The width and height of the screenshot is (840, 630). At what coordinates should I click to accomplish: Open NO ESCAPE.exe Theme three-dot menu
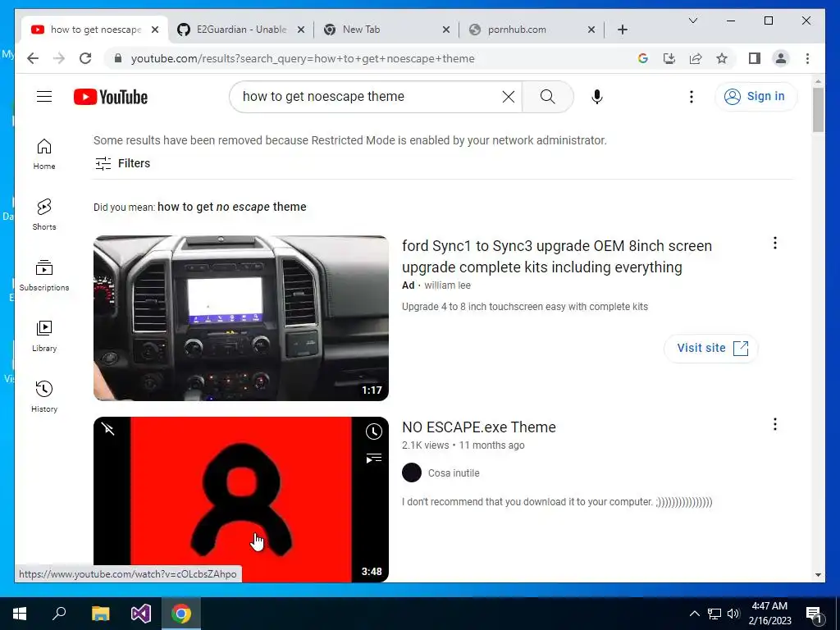coord(774,424)
